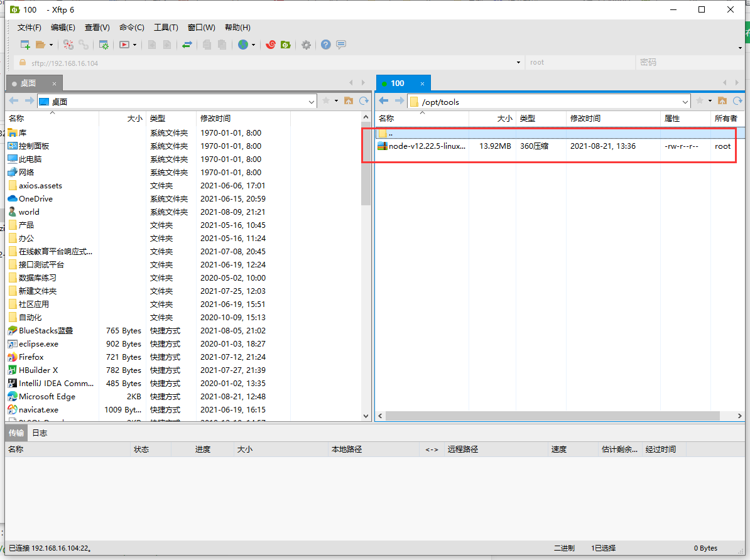Open help via blue question icon
This screenshot has width=750, height=560.
pos(326,45)
